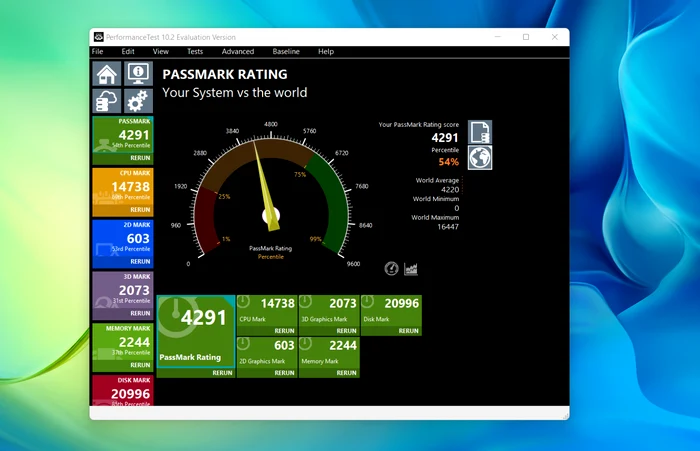Click the World Minimum 0 value
Image resolution: width=700 pixels, height=451 pixels.
coord(457,208)
